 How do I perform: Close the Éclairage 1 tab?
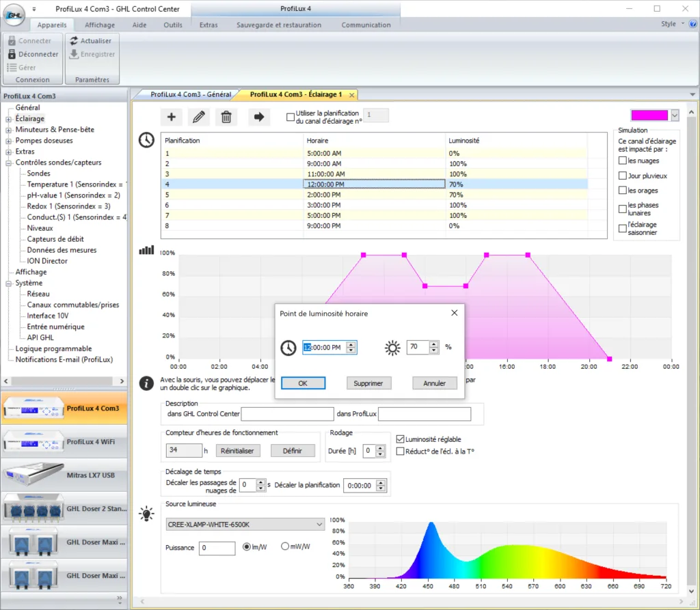coord(352,95)
